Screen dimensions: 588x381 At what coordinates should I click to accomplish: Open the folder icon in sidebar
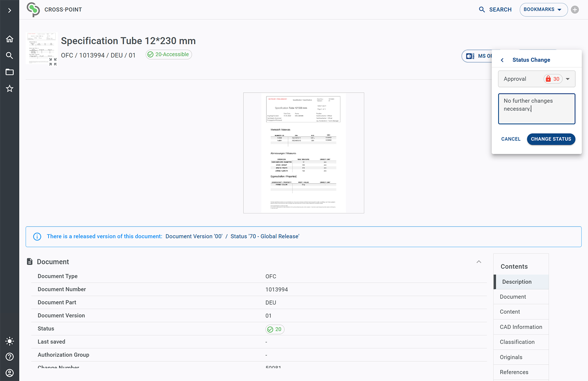pos(10,72)
